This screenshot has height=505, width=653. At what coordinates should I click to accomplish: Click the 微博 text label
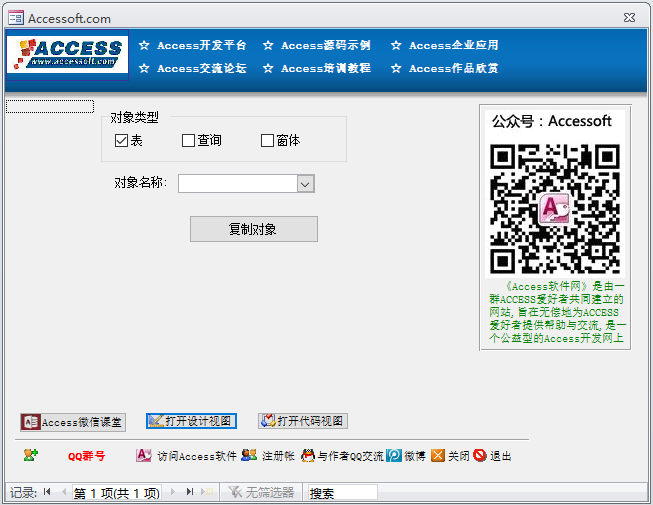click(x=415, y=456)
